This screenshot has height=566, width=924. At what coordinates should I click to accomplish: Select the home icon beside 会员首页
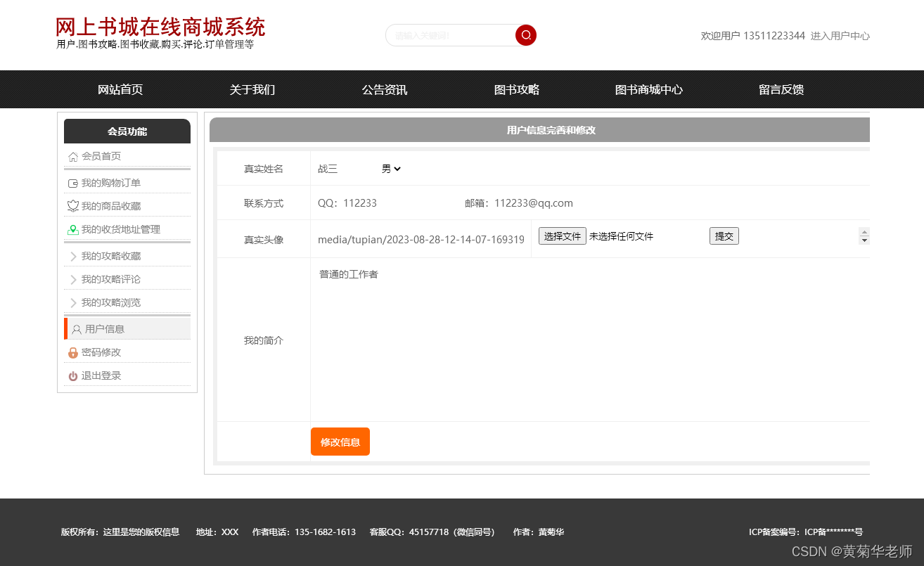72,156
